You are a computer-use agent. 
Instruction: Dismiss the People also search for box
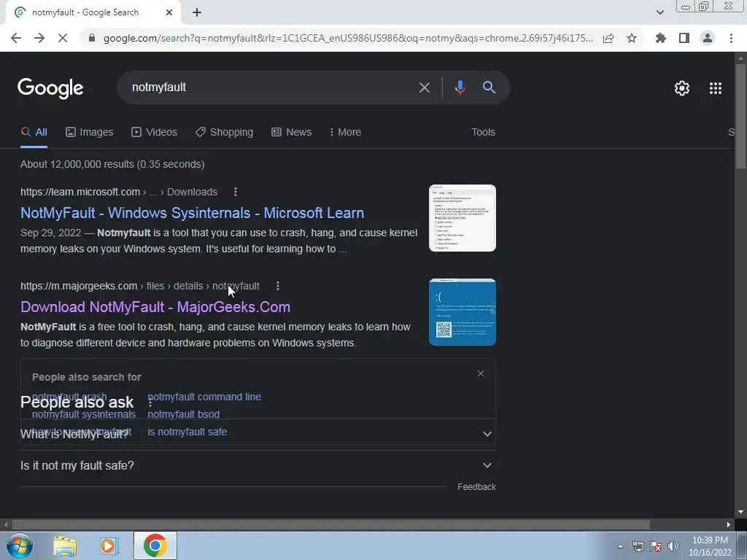click(x=480, y=373)
